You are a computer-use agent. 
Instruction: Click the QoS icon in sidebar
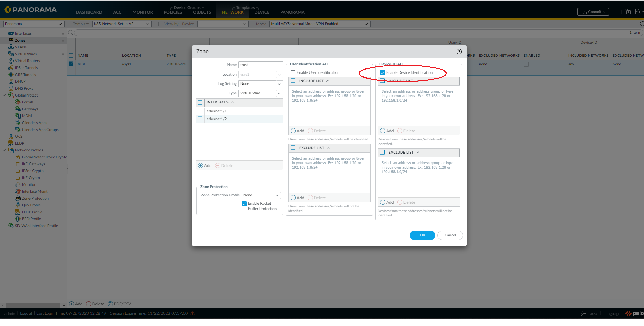pyautogui.click(x=11, y=136)
